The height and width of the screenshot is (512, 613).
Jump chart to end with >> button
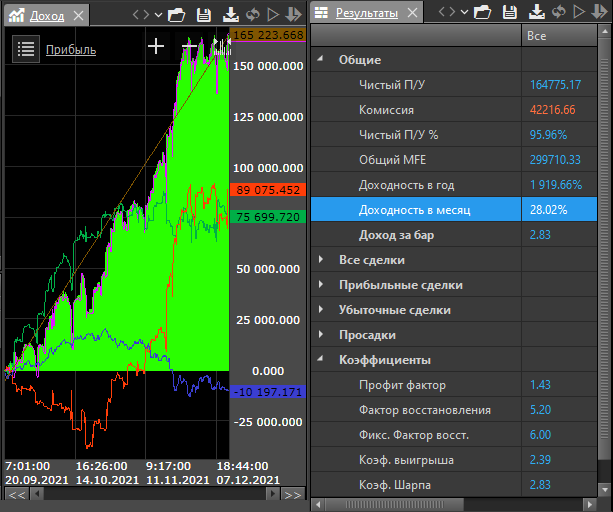tap(293, 494)
